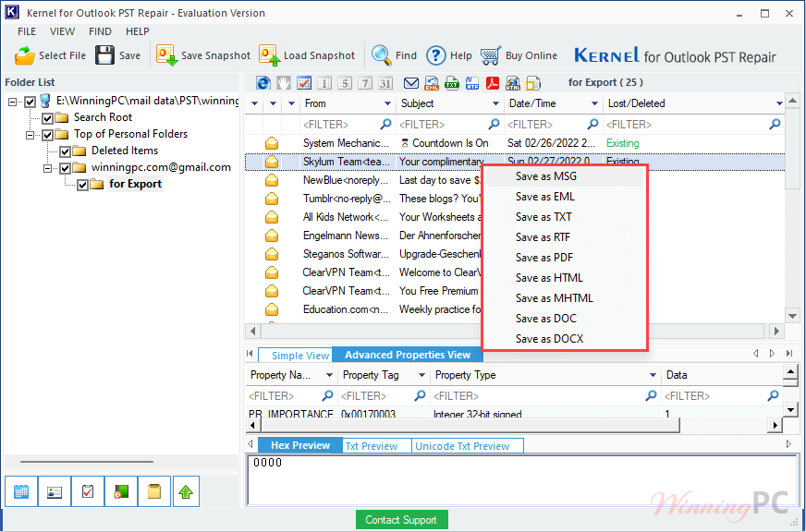This screenshot has width=806, height=532.
Task: Switch to the Unicode Txt Preview tab
Action: [x=468, y=446]
